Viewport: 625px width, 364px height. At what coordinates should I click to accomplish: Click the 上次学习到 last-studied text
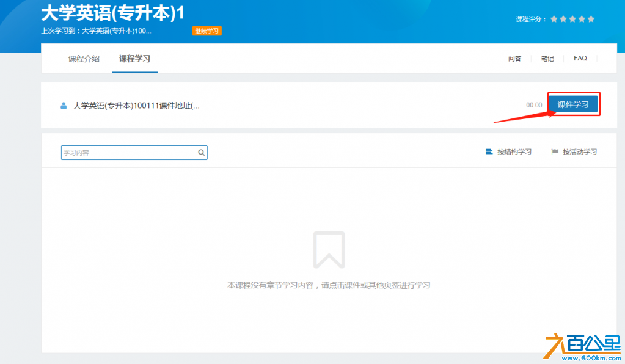point(97,31)
